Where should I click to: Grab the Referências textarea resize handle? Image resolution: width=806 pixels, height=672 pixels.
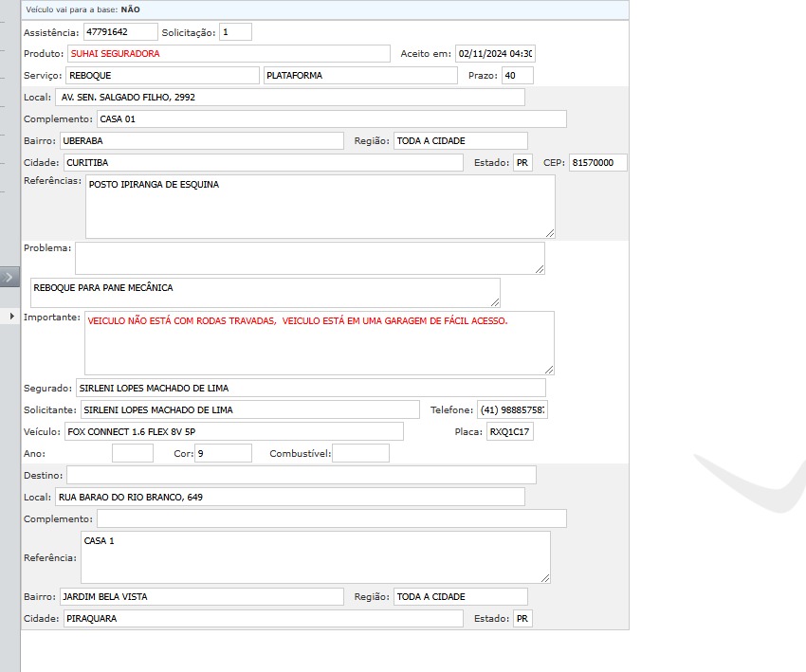pyautogui.click(x=550, y=233)
